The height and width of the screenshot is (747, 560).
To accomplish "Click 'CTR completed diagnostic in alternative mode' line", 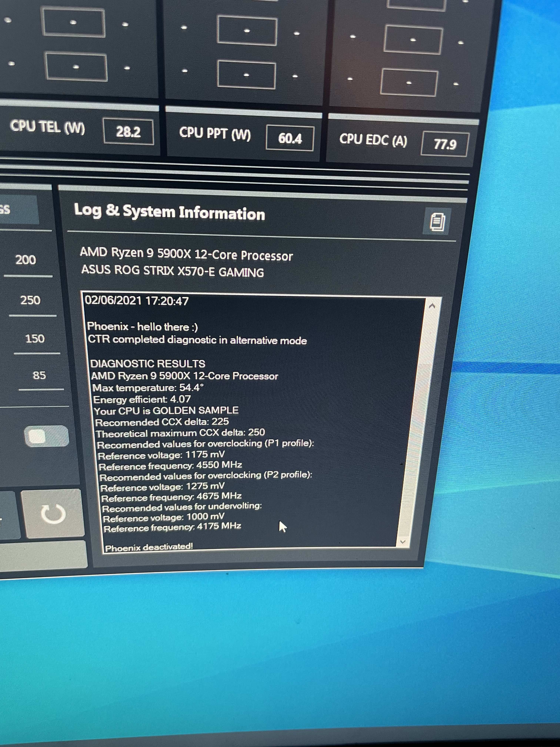I will pyautogui.click(x=197, y=340).
